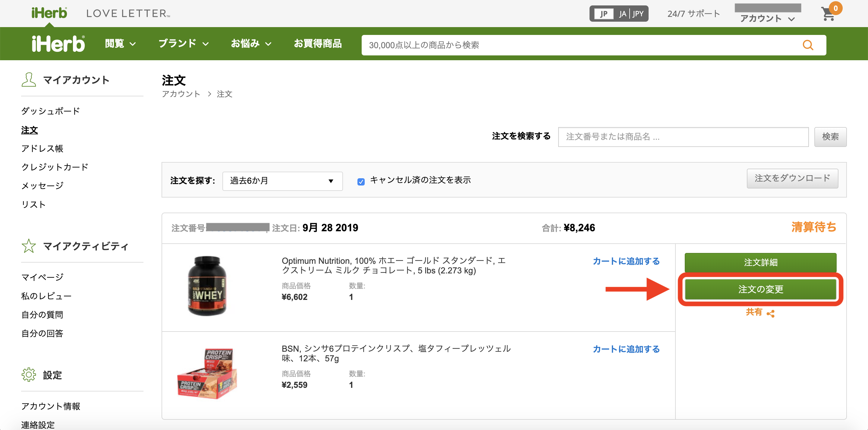Select 注文 in sidebar
The width and height of the screenshot is (868, 430).
(x=30, y=130)
